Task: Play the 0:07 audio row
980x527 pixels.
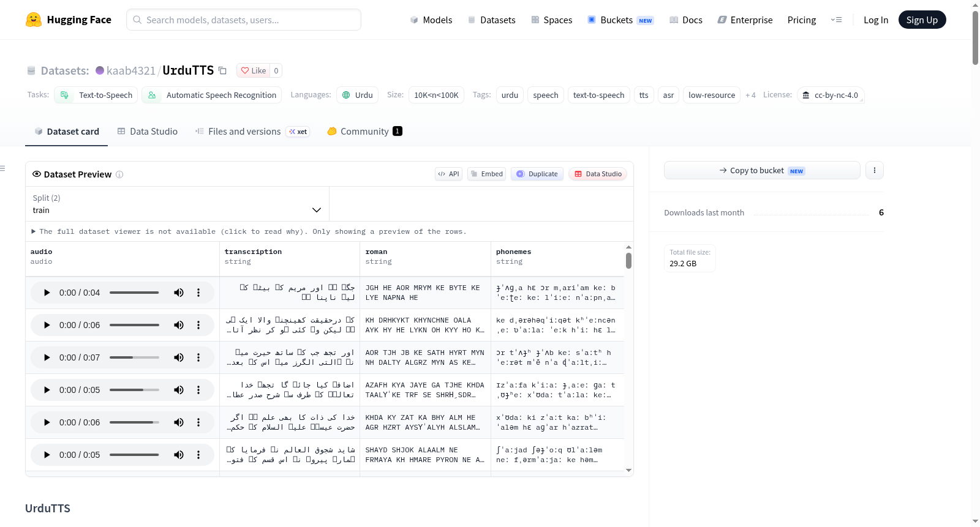Action: pyautogui.click(x=47, y=357)
